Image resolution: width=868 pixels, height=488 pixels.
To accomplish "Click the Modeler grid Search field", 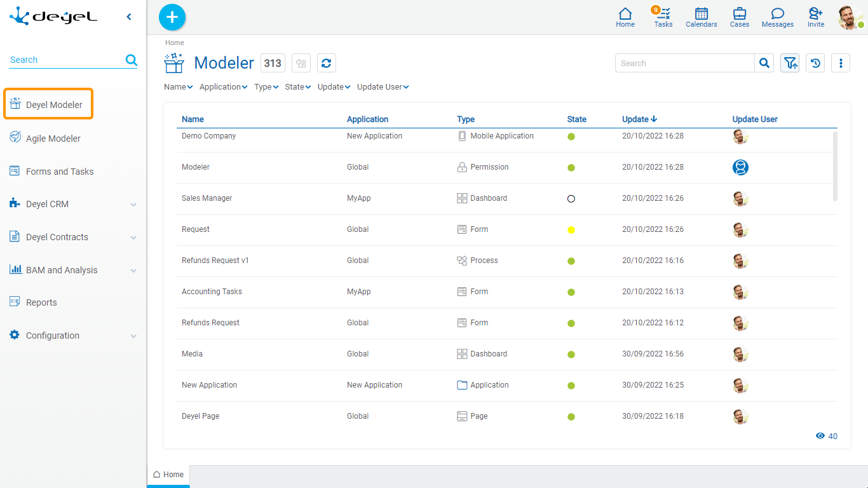I will [x=685, y=63].
